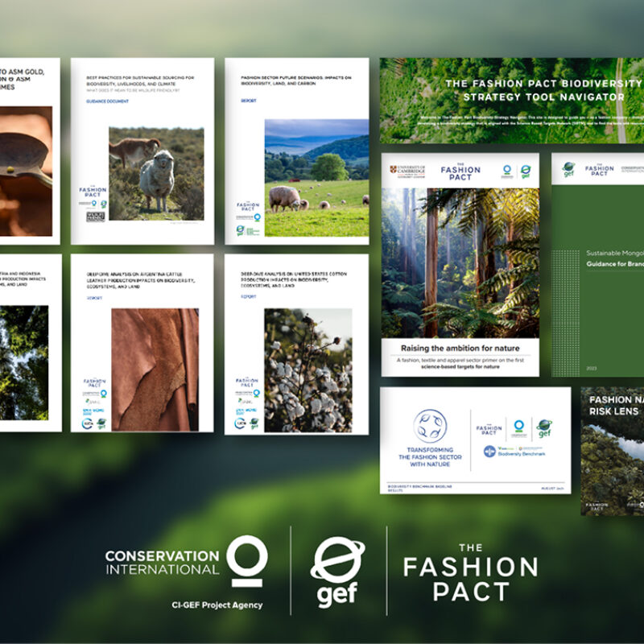This screenshot has width=644, height=644.
Task: Open the Argentina Cattle Leather deep-dive report
Action: pyautogui.click(x=142, y=344)
